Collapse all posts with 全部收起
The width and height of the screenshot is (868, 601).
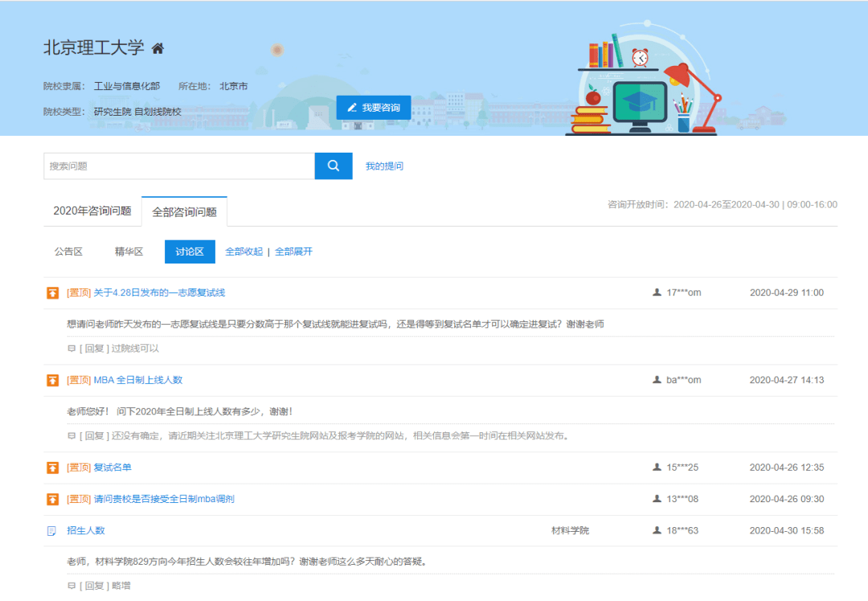244,251
